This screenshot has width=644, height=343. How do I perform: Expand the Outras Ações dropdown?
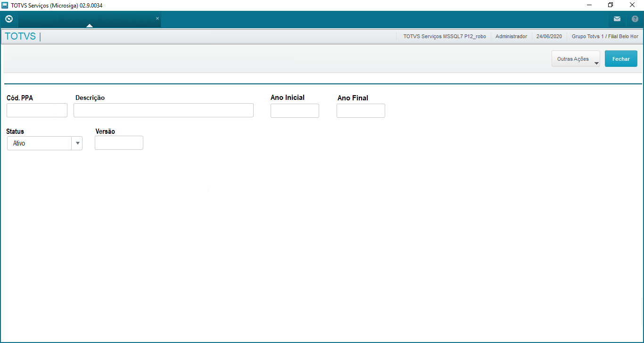(576, 59)
